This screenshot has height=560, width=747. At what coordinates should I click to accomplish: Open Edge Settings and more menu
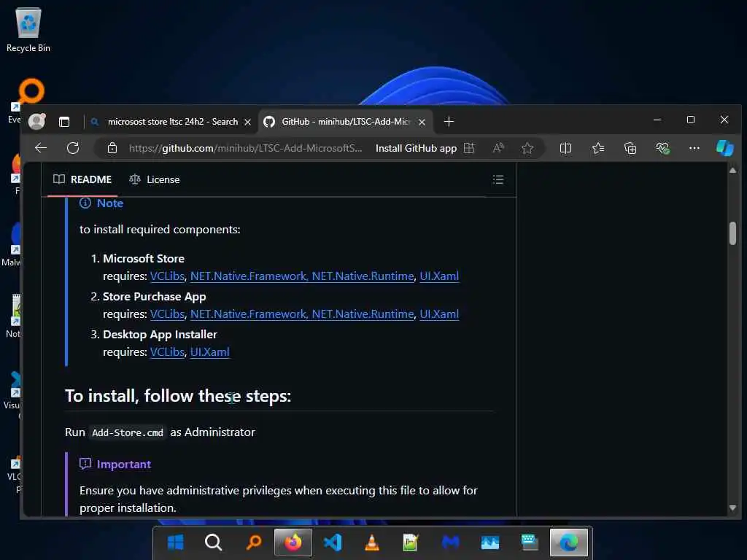pyautogui.click(x=694, y=148)
